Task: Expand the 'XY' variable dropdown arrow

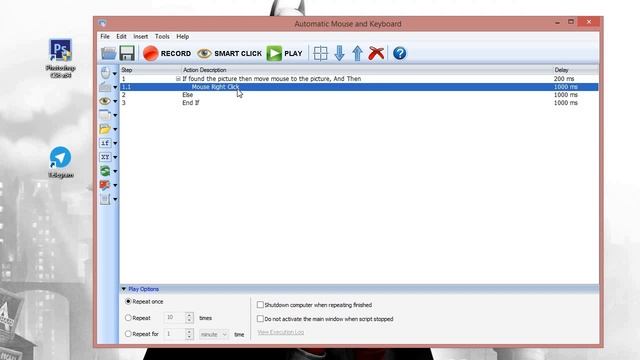Action: pyautogui.click(x=115, y=157)
